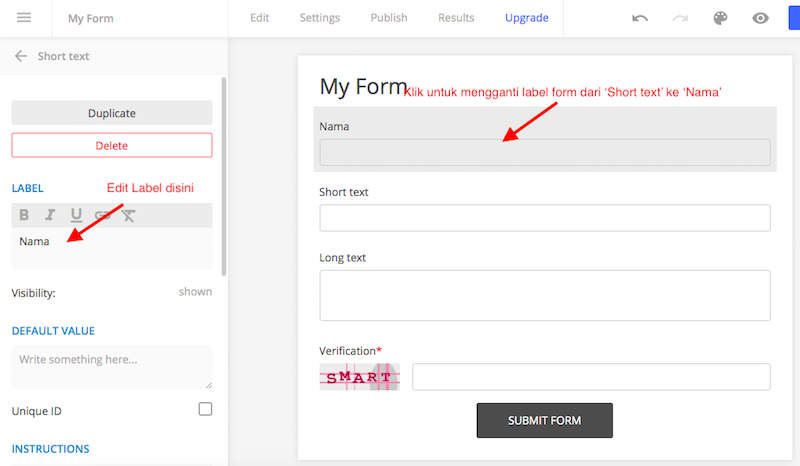The height and width of the screenshot is (466, 800).
Task: Clear label text formatting
Action: click(129, 215)
